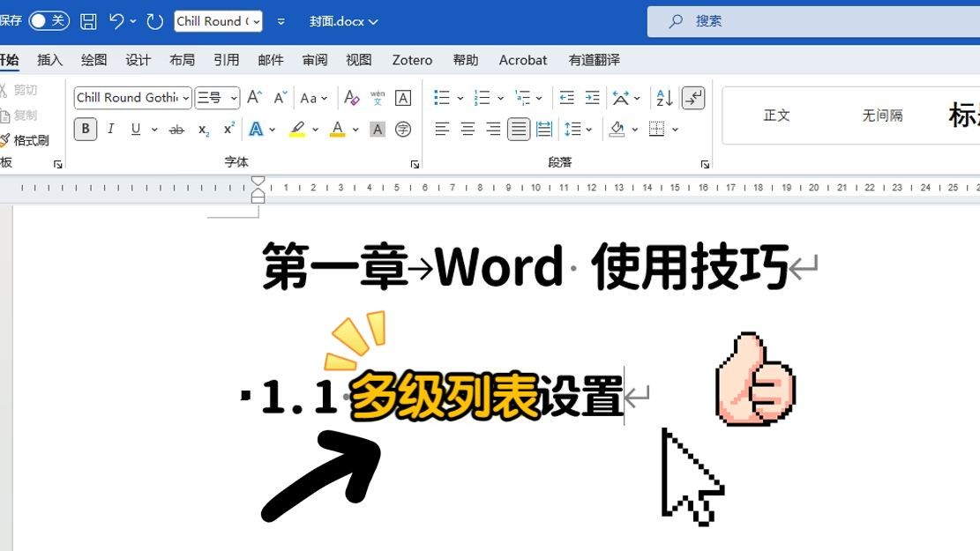The image size is (980, 551).
Task: Open the 邮件 tab
Action: coord(271,60)
